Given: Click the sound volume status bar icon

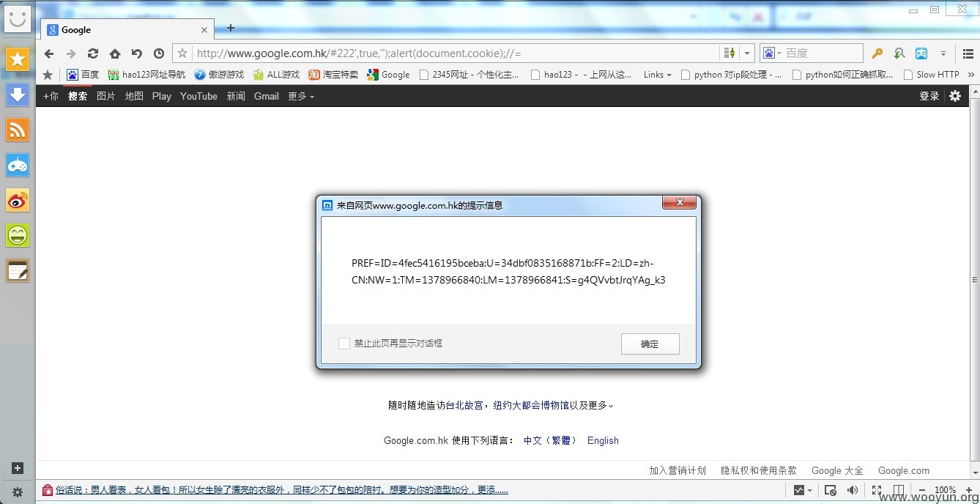Looking at the screenshot, I should tap(853, 490).
